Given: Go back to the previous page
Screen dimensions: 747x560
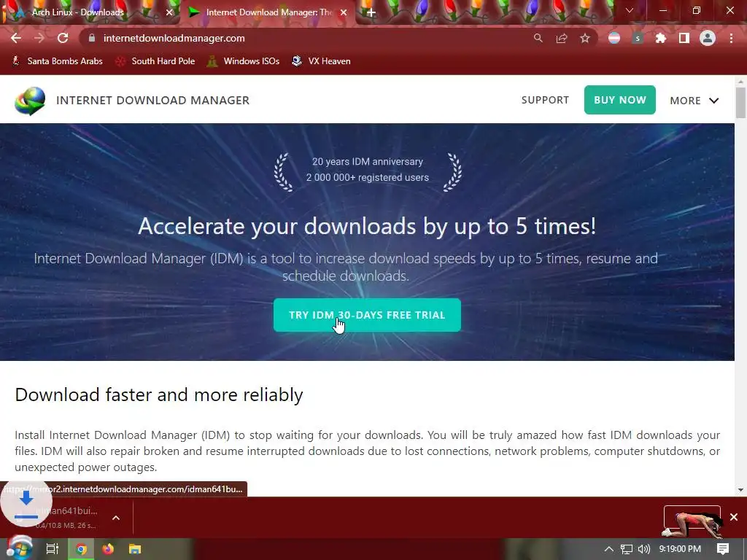Looking at the screenshot, I should tap(16, 38).
